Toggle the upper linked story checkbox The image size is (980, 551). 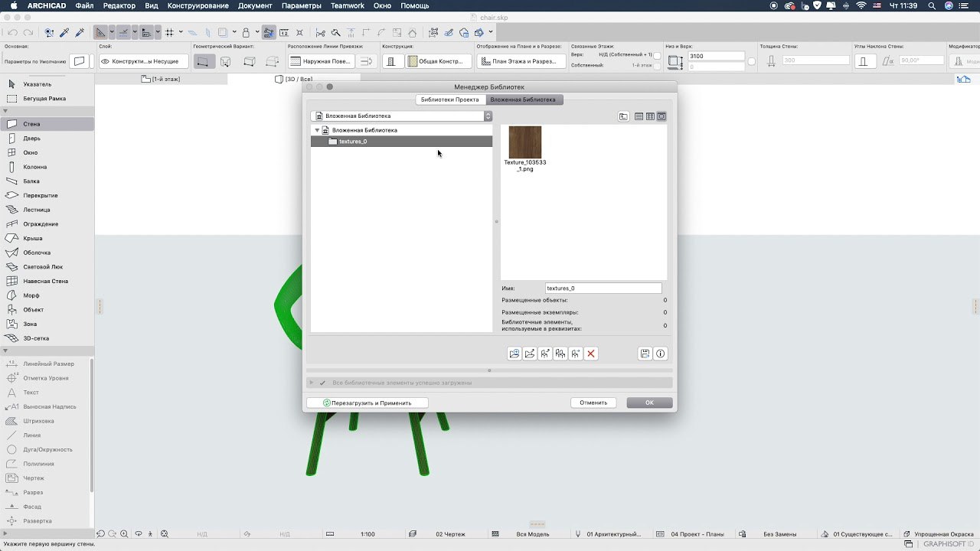pyautogui.click(x=657, y=56)
